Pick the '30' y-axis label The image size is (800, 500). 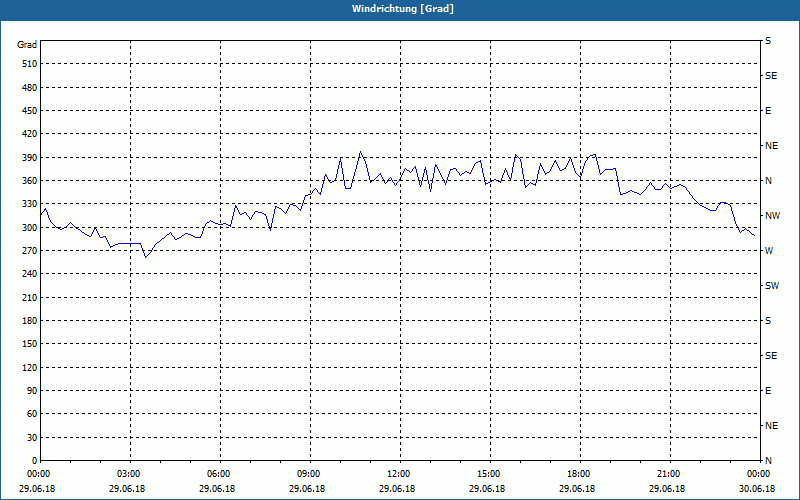point(33,438)
